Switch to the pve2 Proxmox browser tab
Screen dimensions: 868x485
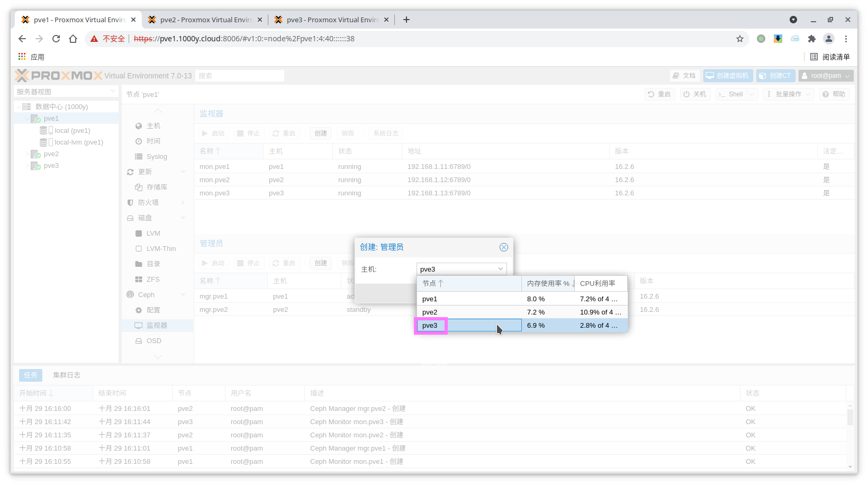205,20
